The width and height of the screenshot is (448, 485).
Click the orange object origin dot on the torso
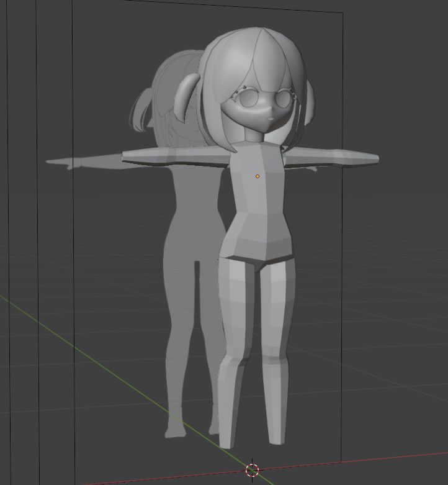click(x=258, y=176)
